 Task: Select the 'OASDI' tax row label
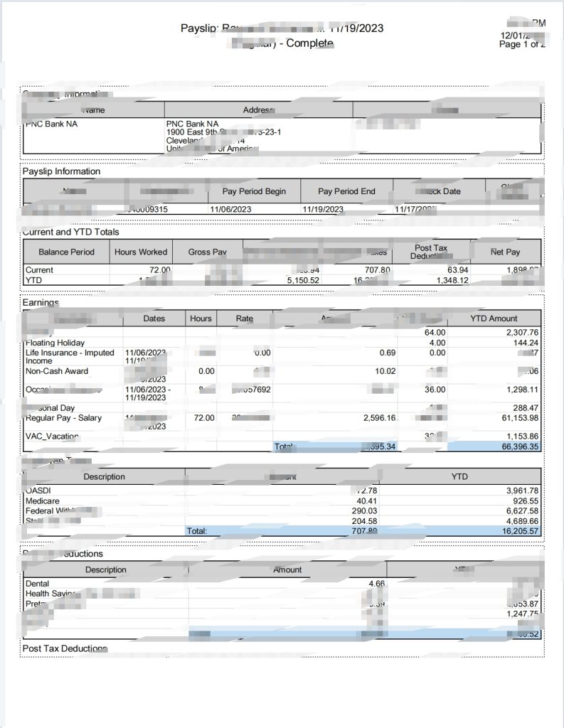tap(38, 491)
